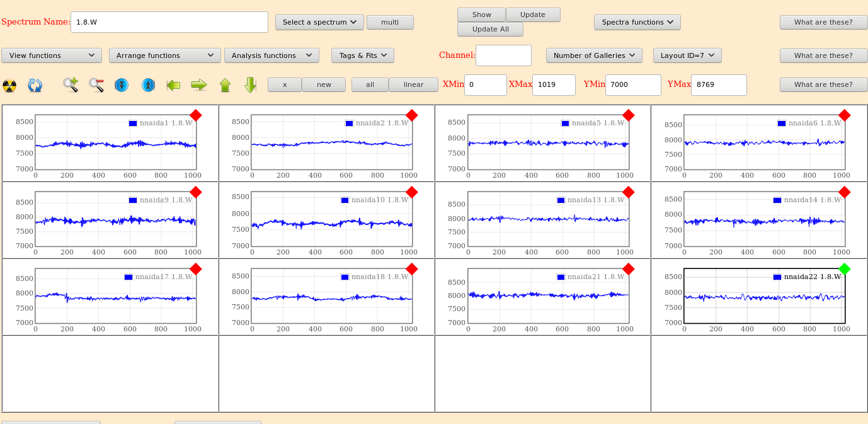
Task: Click What are these? beside Layout ID
Action: [823, 55]
